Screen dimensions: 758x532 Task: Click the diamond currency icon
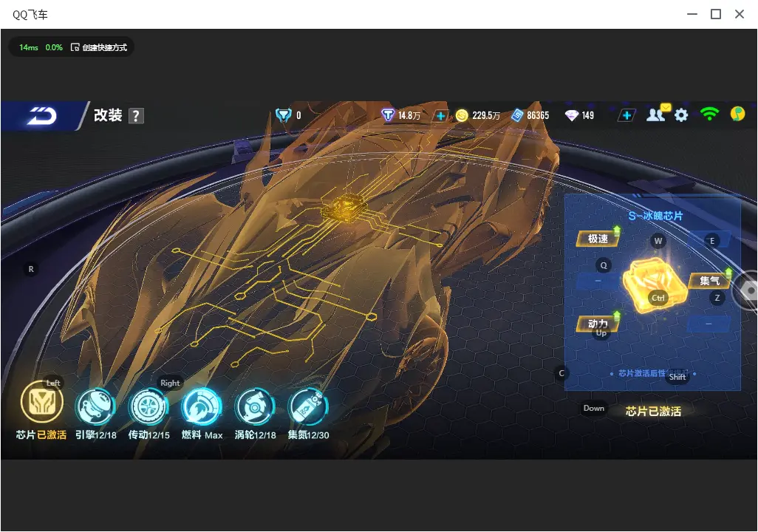pos(571,115)
